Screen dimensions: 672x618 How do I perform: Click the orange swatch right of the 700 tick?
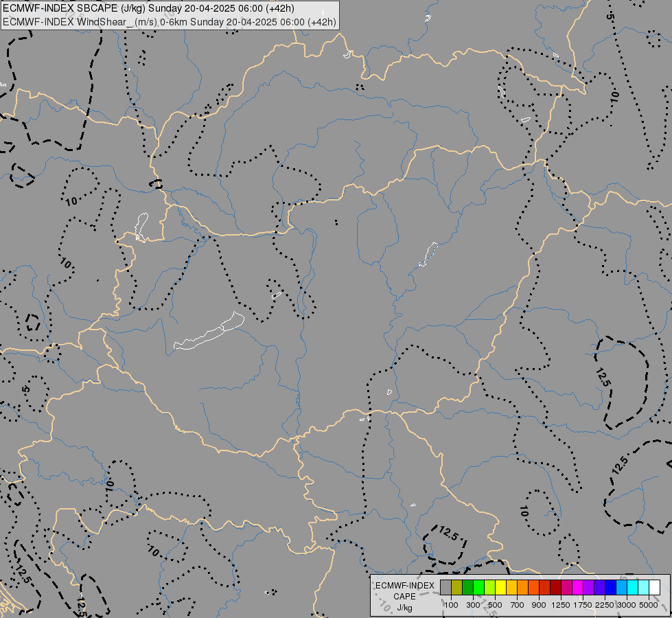click(523, 587)
